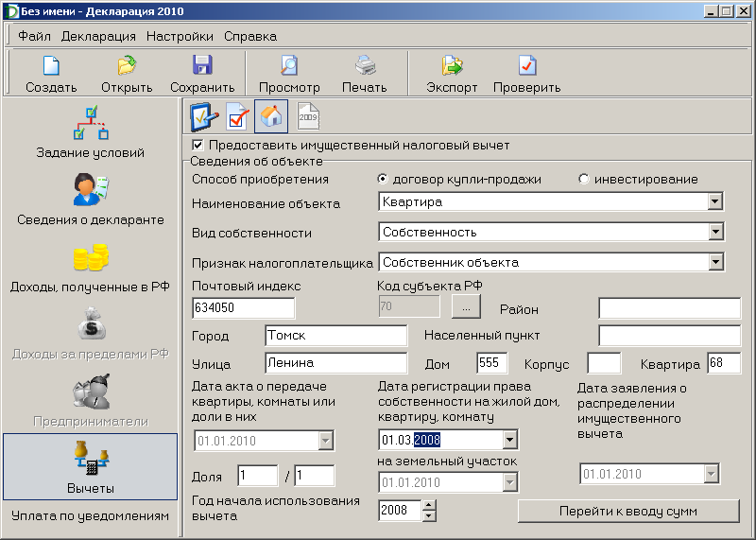Screen dimensions: 756x540
Task: Increase year 2008 with spinner up arrow
Action: [429, 505]
